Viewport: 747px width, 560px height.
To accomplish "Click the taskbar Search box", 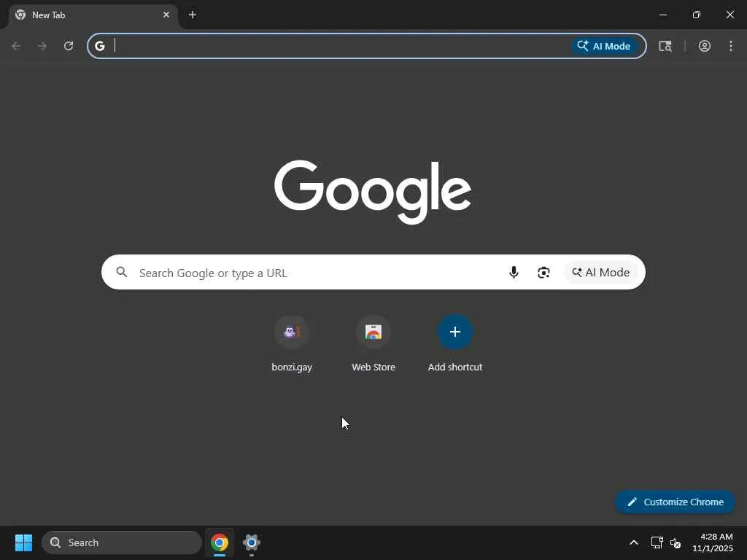I will pyautogui.click(x=122, y=542).
